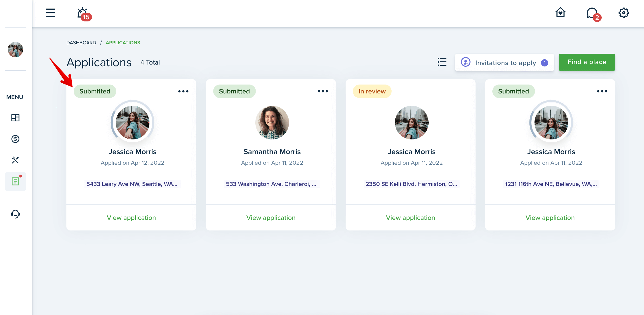Click the 4 Total count
Image resolution: width=644 pixels, height=315 pixels.
150,62
